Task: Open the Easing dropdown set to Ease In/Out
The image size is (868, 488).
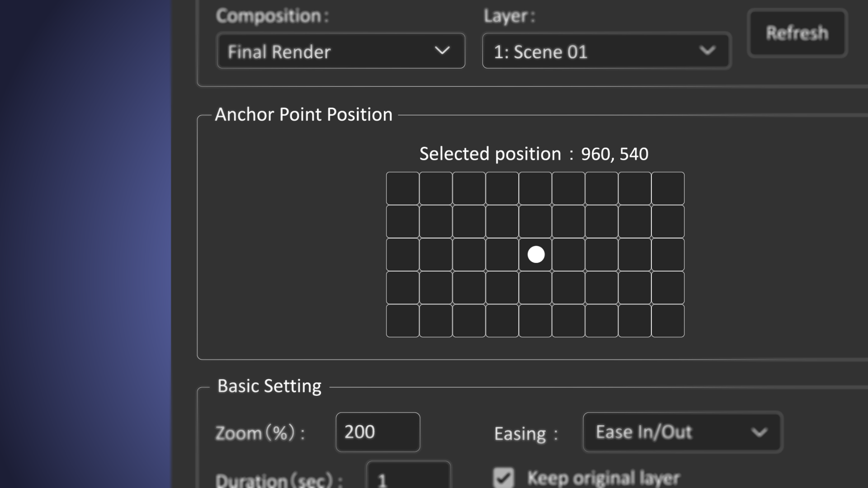Action: pos(682,432)
